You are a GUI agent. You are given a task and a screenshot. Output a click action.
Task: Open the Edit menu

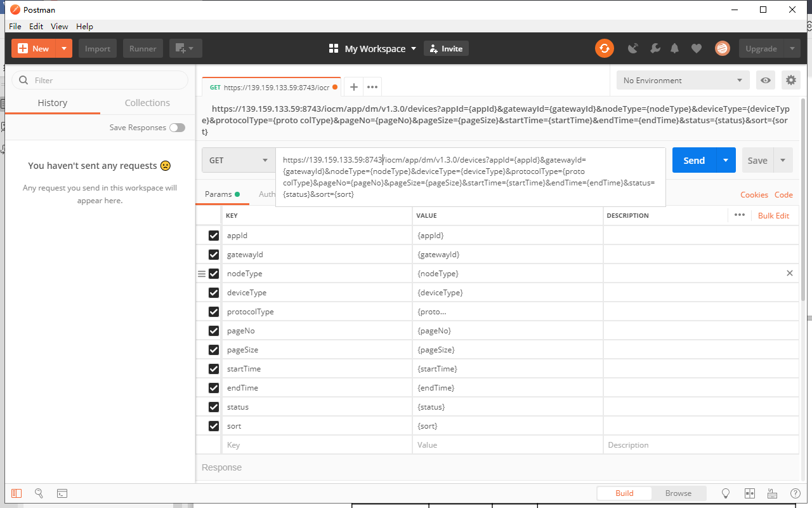click(x=36, y=26)
